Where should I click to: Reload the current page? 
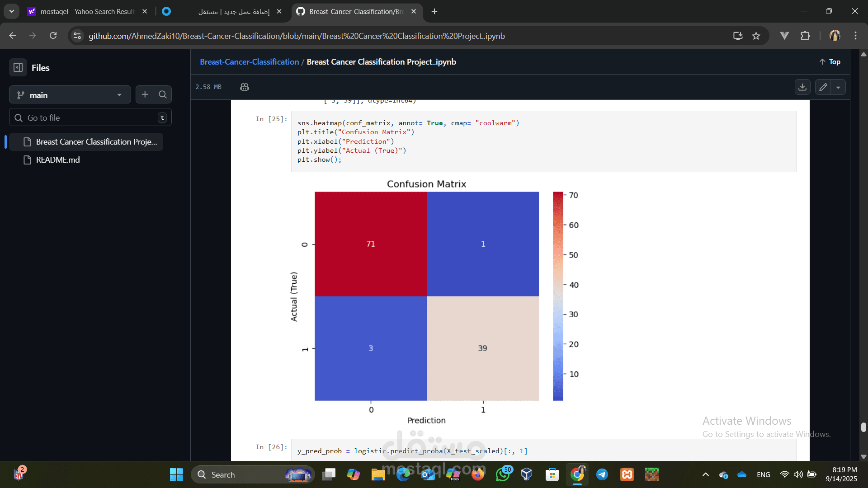[53, 36]
